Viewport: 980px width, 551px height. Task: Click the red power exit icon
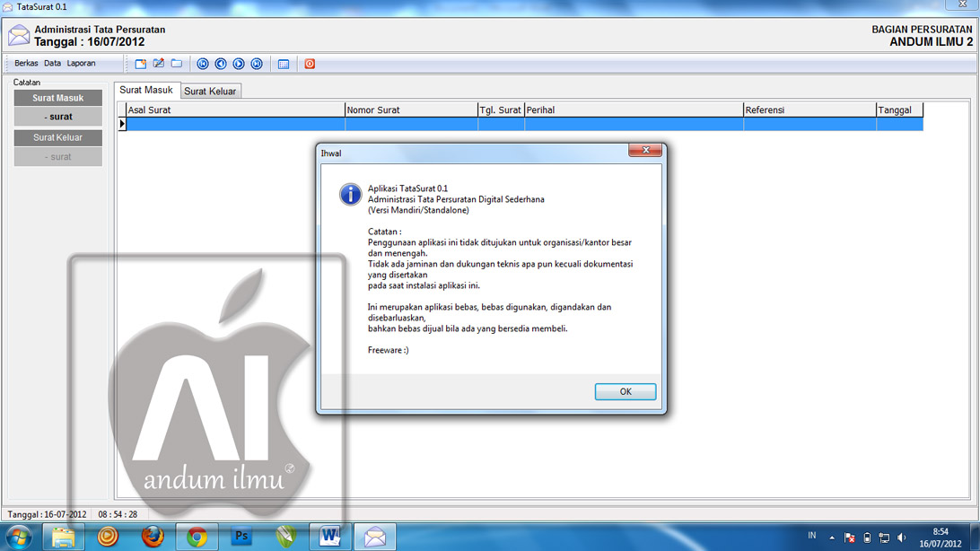coord(310,64)
